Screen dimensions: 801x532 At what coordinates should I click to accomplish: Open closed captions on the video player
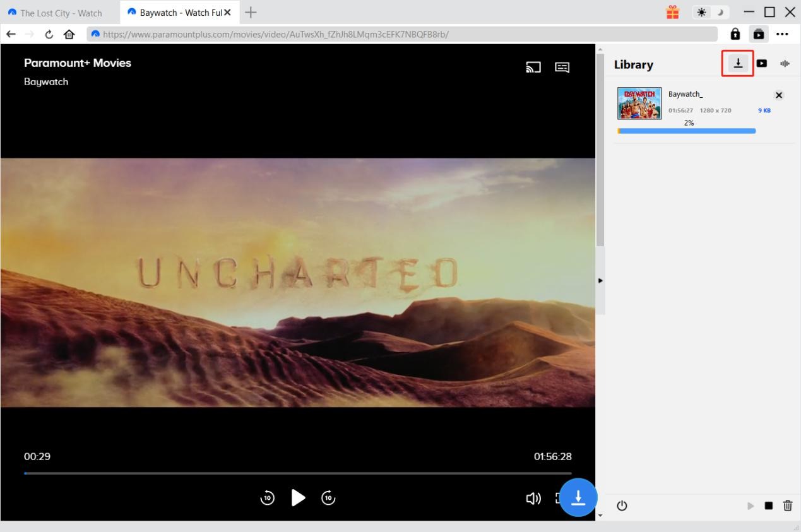pos(562,67)
